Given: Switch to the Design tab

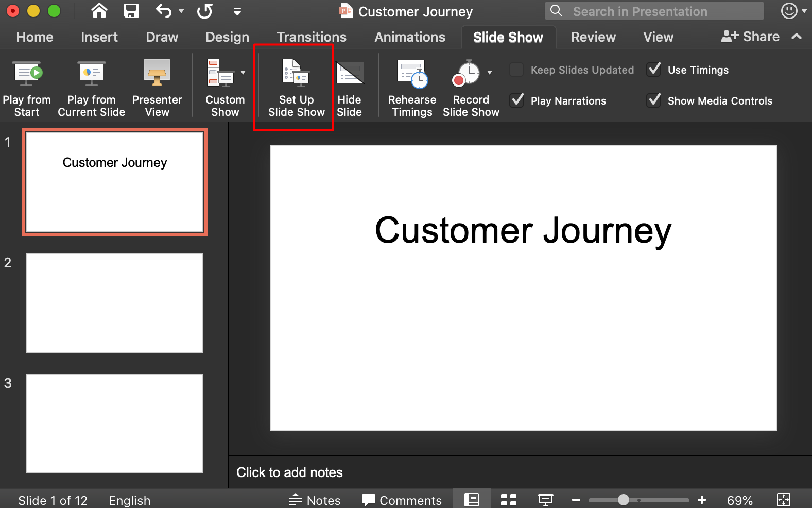Looking at the screenshot, I should click(x=227, y=37).
